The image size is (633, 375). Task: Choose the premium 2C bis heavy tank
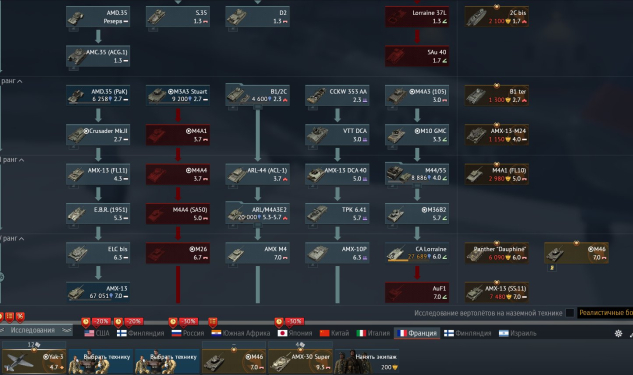coord(497,17)
